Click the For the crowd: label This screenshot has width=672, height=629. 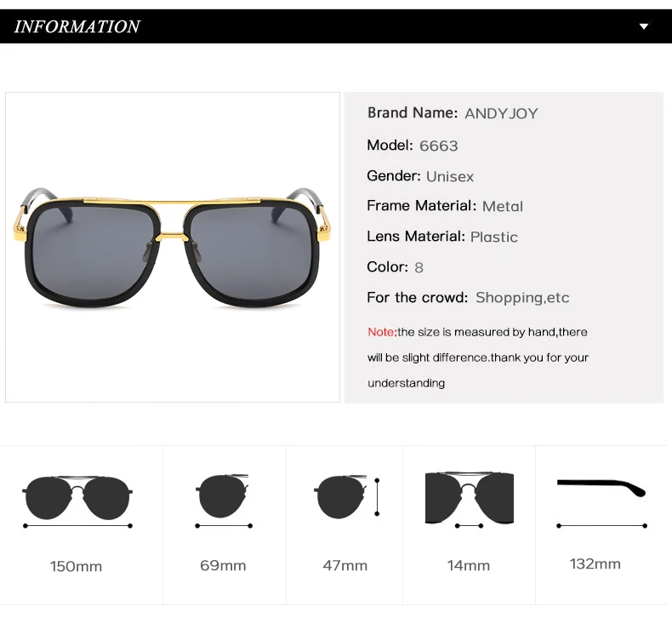(x=418, y=297)
